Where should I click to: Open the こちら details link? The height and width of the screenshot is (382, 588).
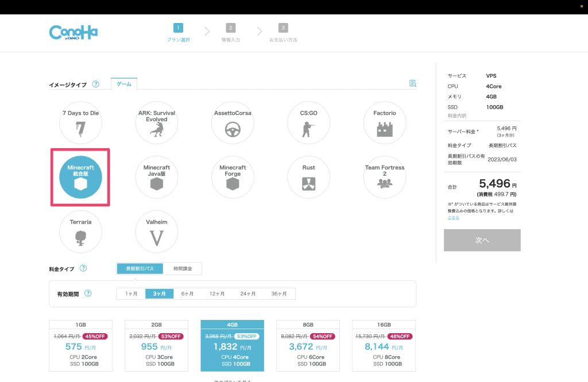pos(454,218)
